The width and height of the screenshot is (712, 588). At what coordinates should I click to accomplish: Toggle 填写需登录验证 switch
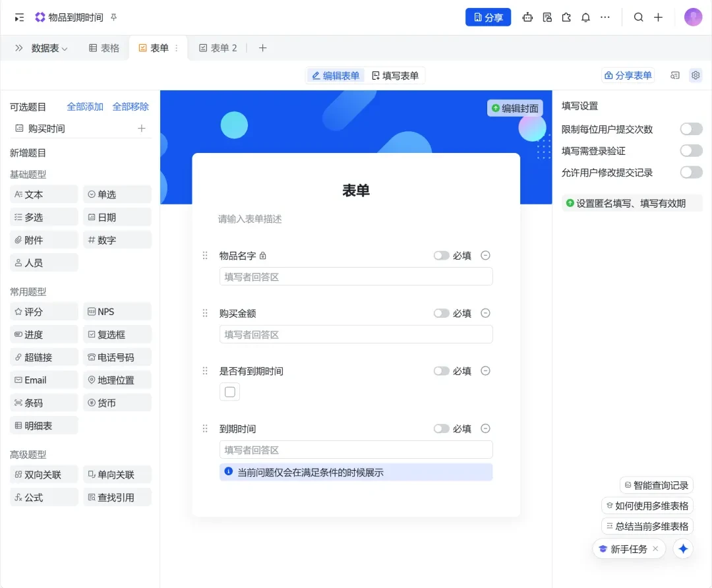tap(691, 151)
